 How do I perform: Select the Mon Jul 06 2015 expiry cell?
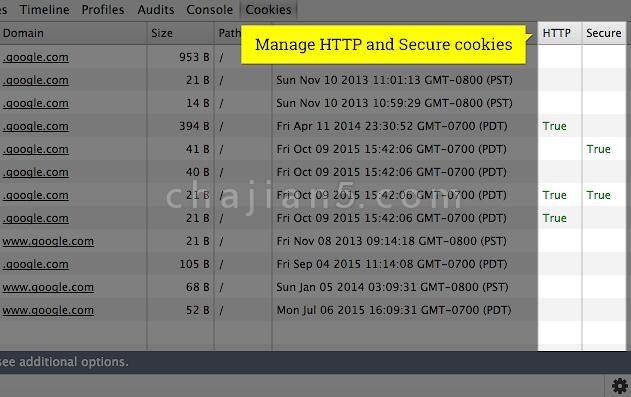(x=394, y=310)
